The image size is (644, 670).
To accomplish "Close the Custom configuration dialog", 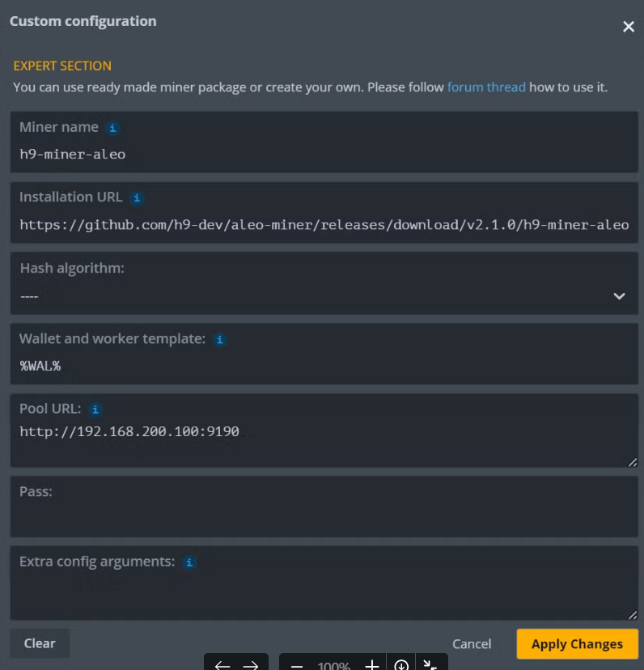I will click(629, 27).
